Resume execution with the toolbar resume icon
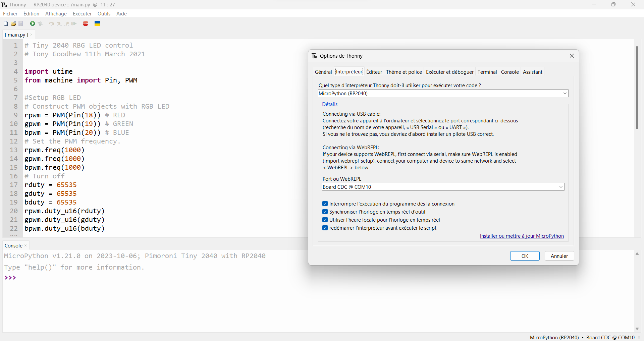 point(74,23)
